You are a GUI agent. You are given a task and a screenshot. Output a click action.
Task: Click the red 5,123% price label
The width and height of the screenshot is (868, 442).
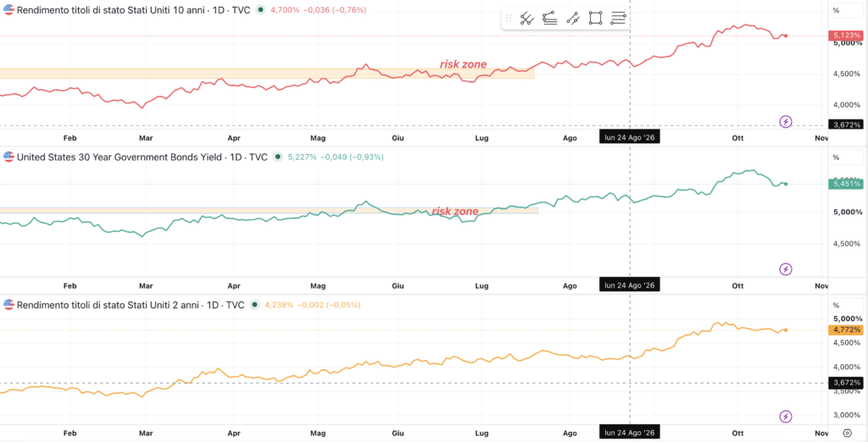coord(845,36)
